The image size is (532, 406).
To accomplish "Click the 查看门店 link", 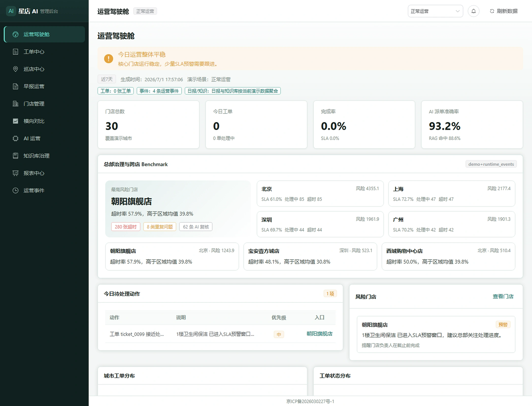I will point(503,297).
